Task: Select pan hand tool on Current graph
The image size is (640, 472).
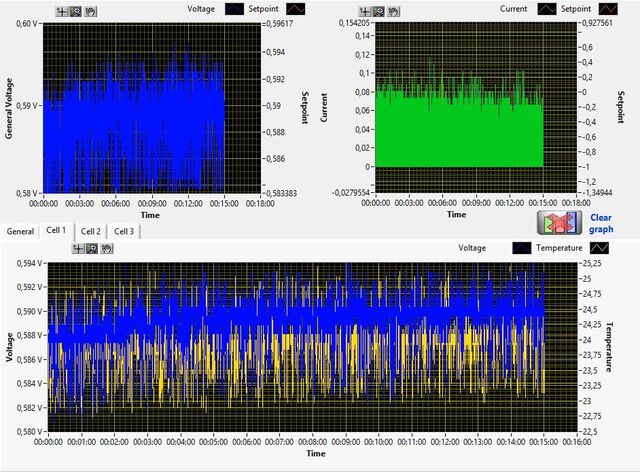Action: (x=393, y=11)
